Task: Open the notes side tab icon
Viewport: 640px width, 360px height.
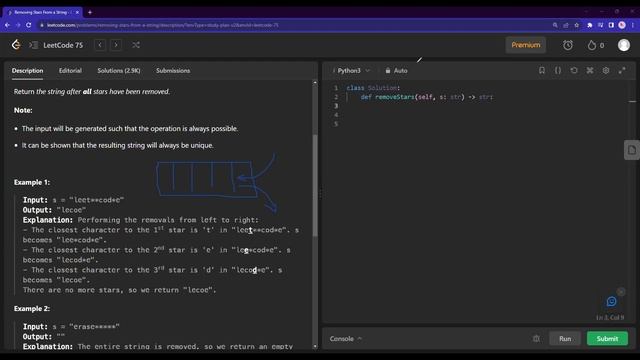Action: pyautogui.click(x=632, y=150)
